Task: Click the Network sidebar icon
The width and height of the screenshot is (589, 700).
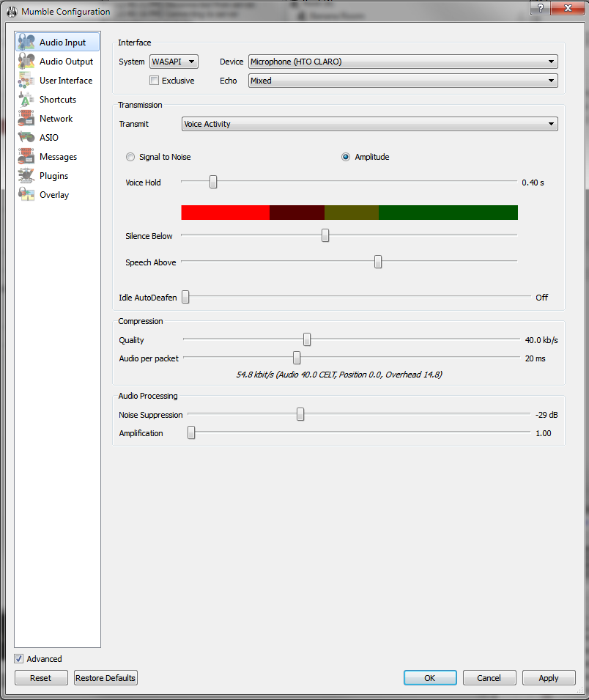Action: 26,118
